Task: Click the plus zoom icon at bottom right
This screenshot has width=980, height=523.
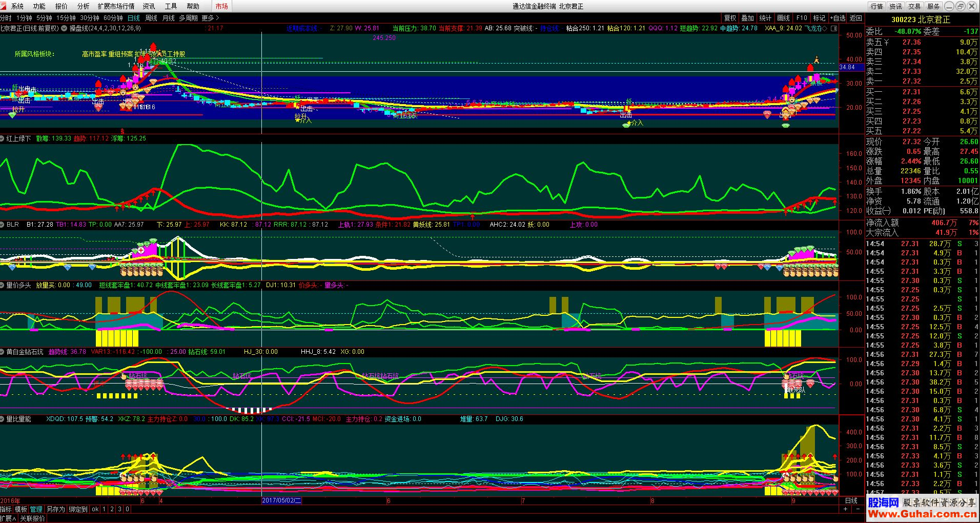Action: (x=845, y=509)
